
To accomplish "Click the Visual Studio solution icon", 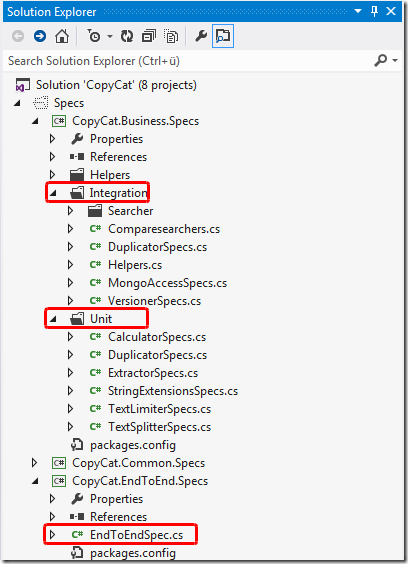I will click(22, 85).
